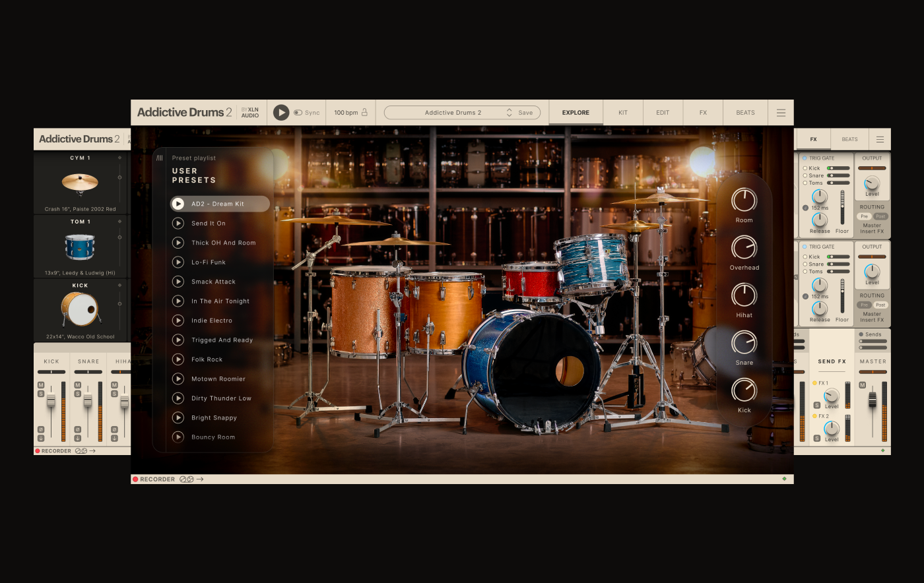Solo the SNARE channel with S button
This screenshot has height=583, width=924.
78,394
